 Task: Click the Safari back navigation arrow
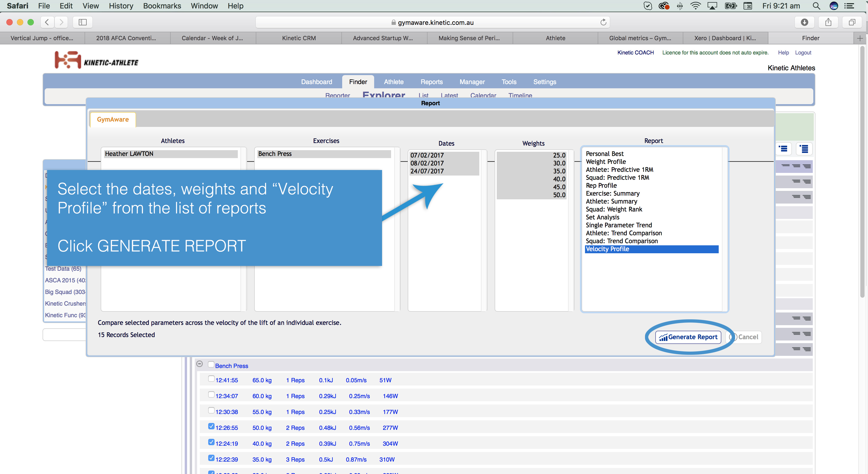[47, 22]
